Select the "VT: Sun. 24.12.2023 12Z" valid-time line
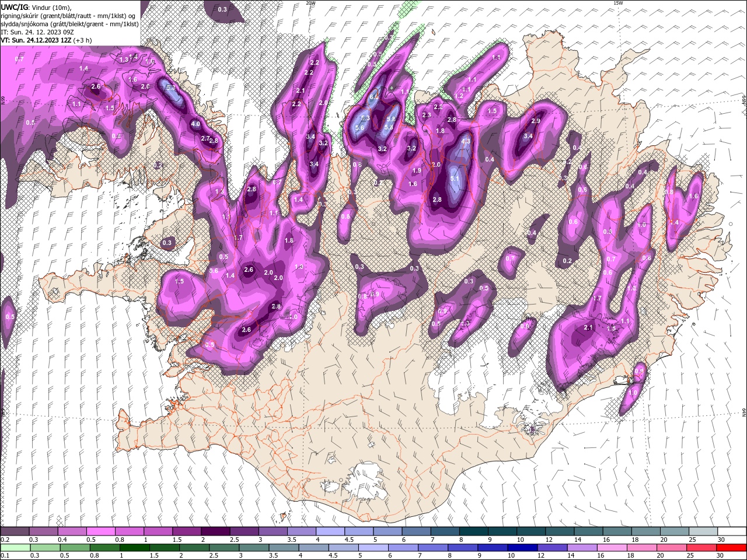The width and height of the screenshot is (747, 560). point(46,40)
